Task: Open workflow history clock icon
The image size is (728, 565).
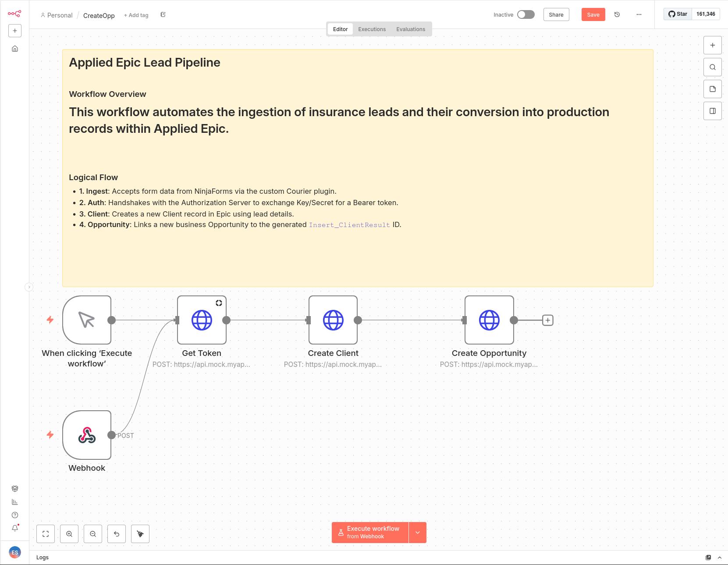Action: pos(617,14)
